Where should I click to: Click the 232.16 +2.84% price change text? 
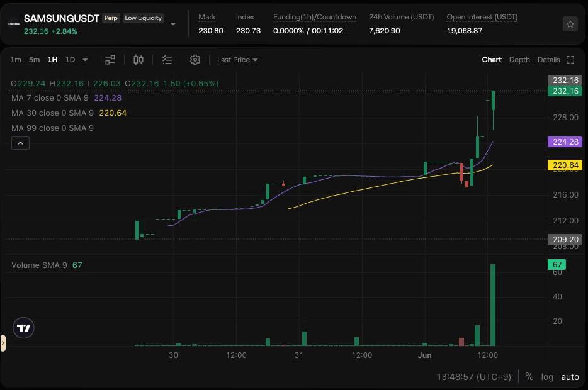coord(50,31)
